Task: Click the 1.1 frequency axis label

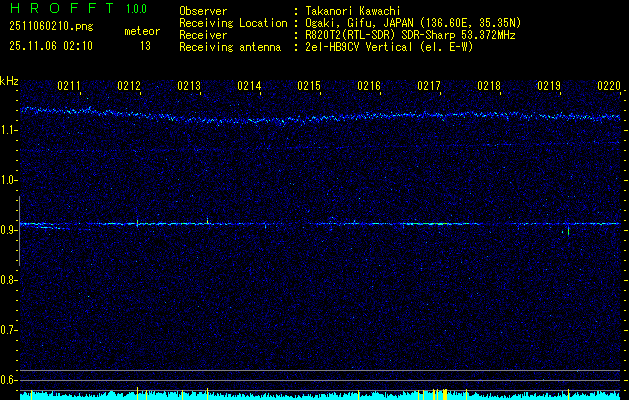Action: click(9, 130)
